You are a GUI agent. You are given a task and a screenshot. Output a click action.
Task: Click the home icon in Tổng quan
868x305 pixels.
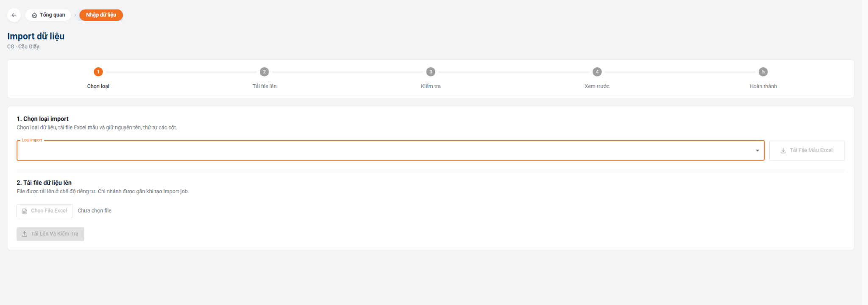coord(34,15)
